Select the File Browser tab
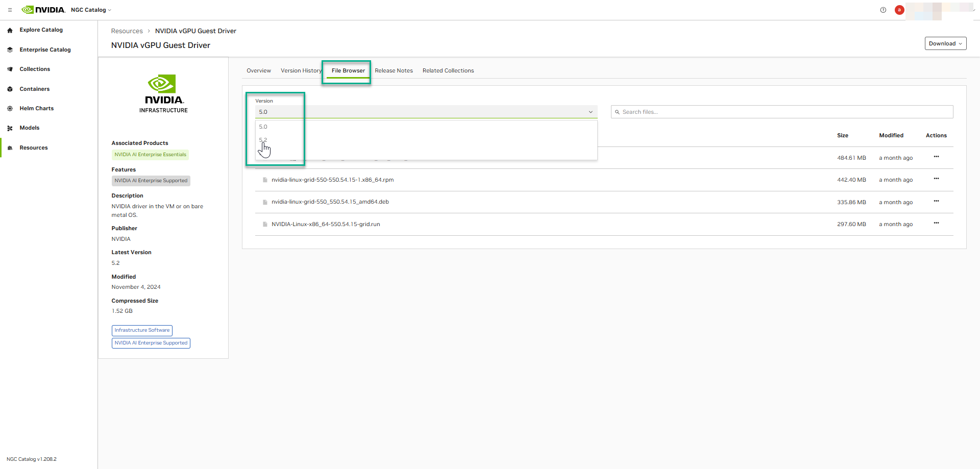Viewport: 980px width, 469px height. point(348,70)
